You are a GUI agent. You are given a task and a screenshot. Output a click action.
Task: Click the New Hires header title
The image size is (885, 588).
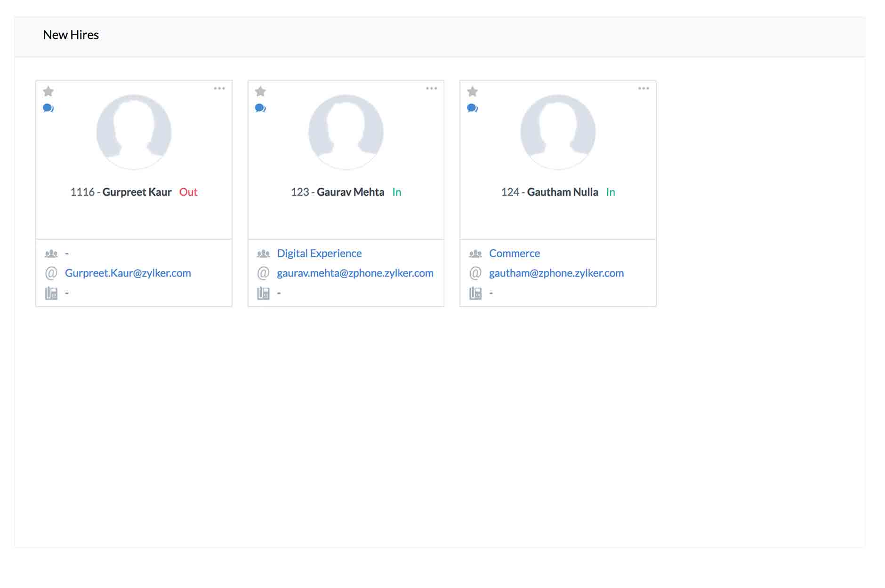coord(71,34)
